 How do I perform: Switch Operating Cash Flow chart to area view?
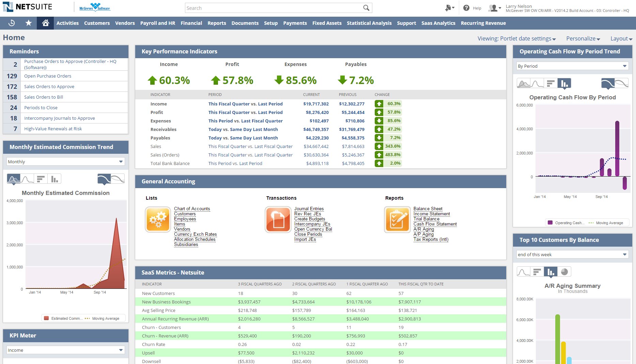point(524,83)
